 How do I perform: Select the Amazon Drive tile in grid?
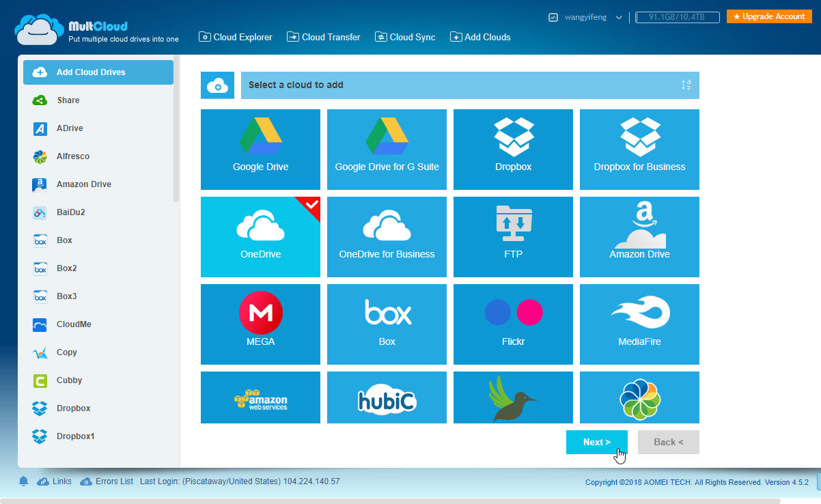[639, 237]
